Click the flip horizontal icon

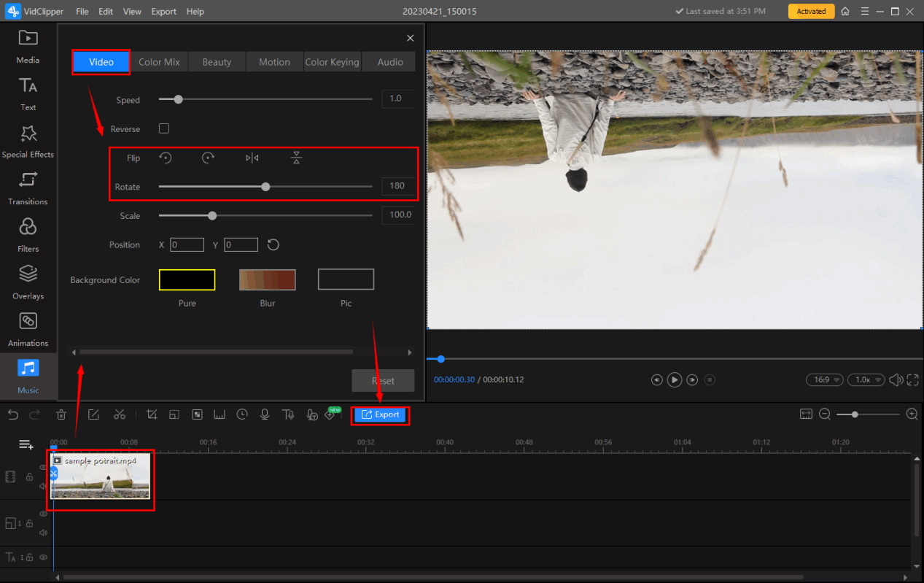click(252, 158)
